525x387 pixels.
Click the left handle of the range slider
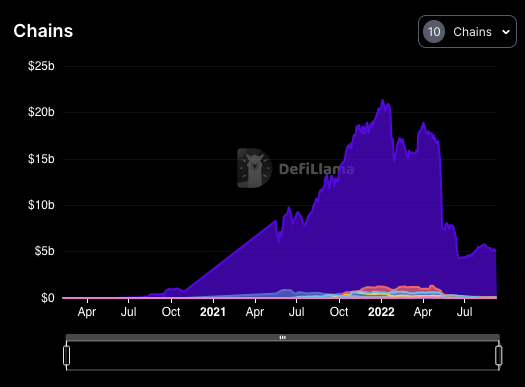67,355
